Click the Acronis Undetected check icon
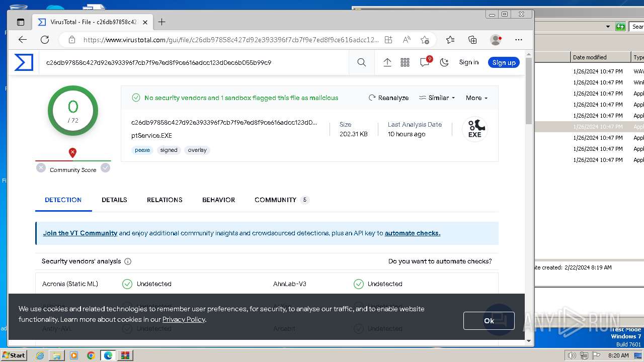644x362 pixels. coord(127,284)
